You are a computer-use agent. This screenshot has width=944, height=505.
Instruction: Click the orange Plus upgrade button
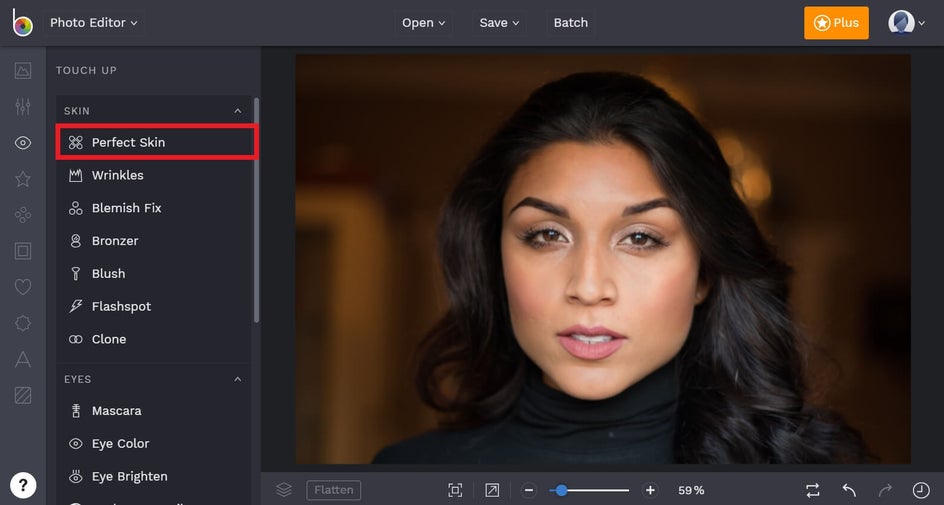(836, 23)
